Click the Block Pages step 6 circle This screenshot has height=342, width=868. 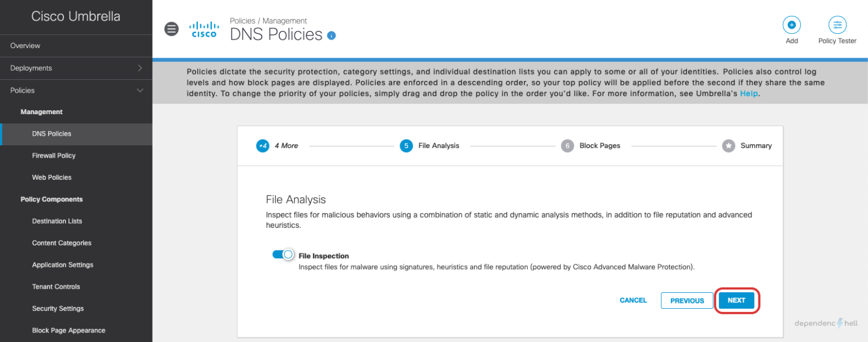(567, 145)
